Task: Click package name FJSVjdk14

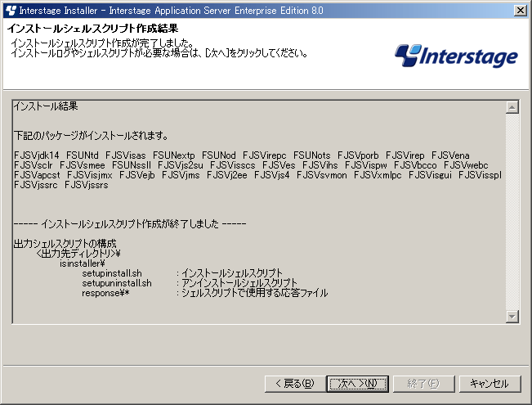Action: [x=37, y=155]
